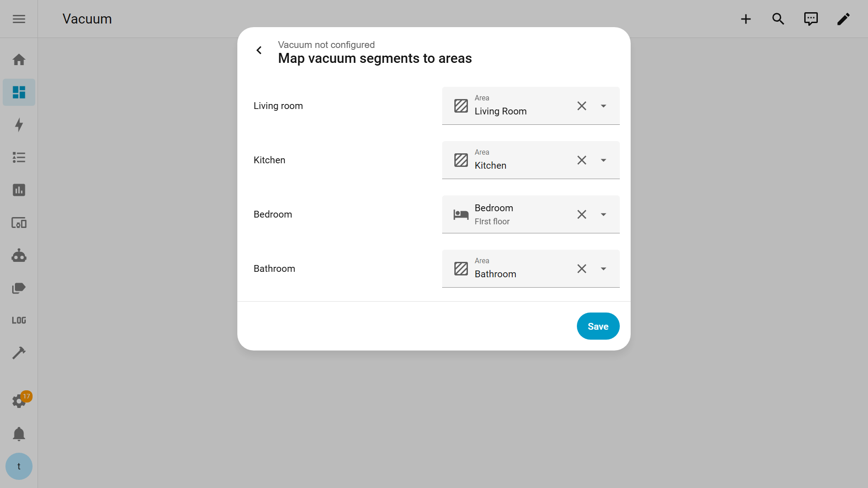Save the vacuum segment mapping
The height and width of the screenshot is (488, 868).
(598, 326)
